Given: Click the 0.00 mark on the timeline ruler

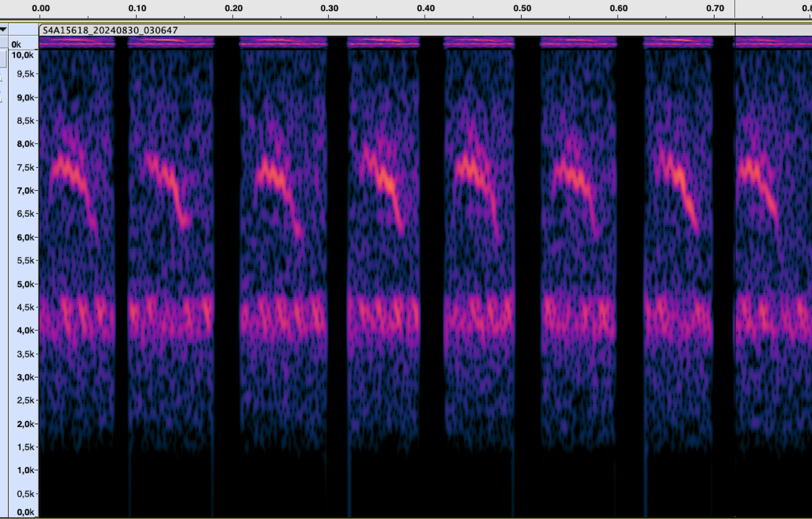Looking at the screenshot, I should [x=41, y=8].
